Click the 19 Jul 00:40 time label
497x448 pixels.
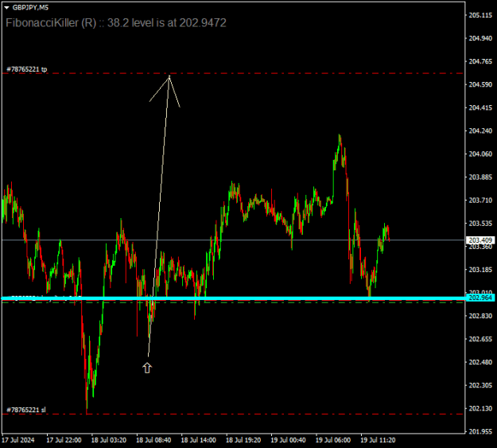tap(288, 440)
